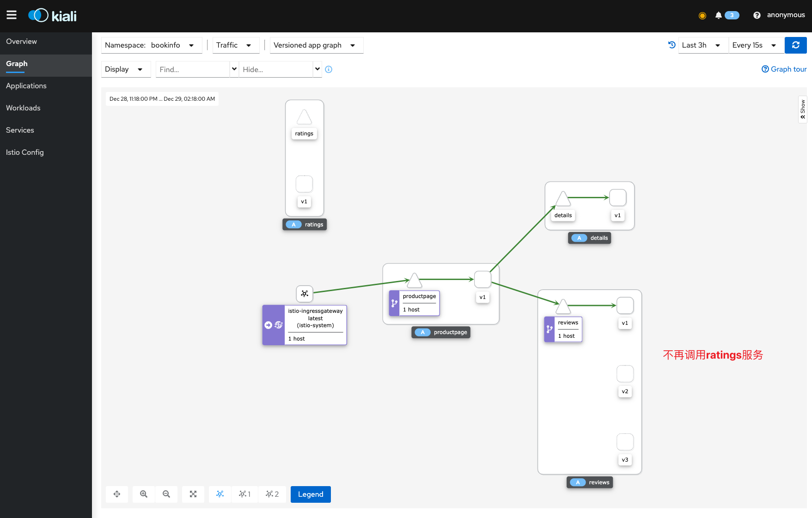Zoom in on the graph
The width and height of the screenshot is (812, 518).
144,494
